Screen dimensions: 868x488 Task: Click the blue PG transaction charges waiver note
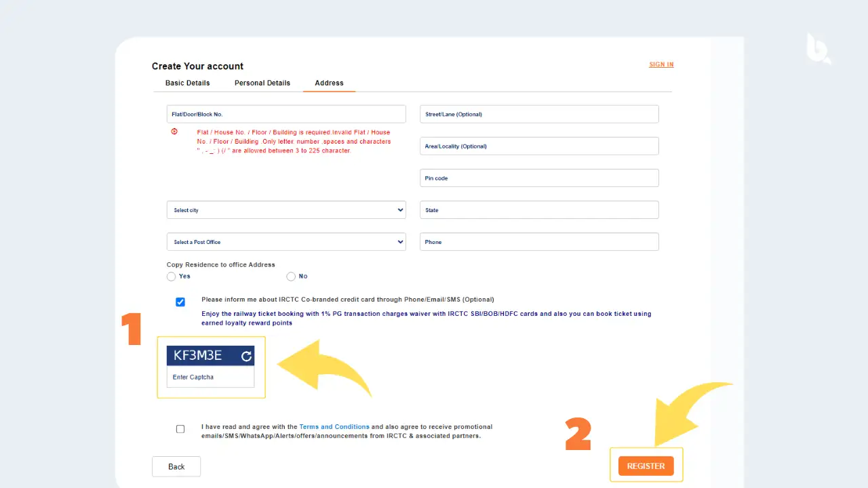(426, 319)
